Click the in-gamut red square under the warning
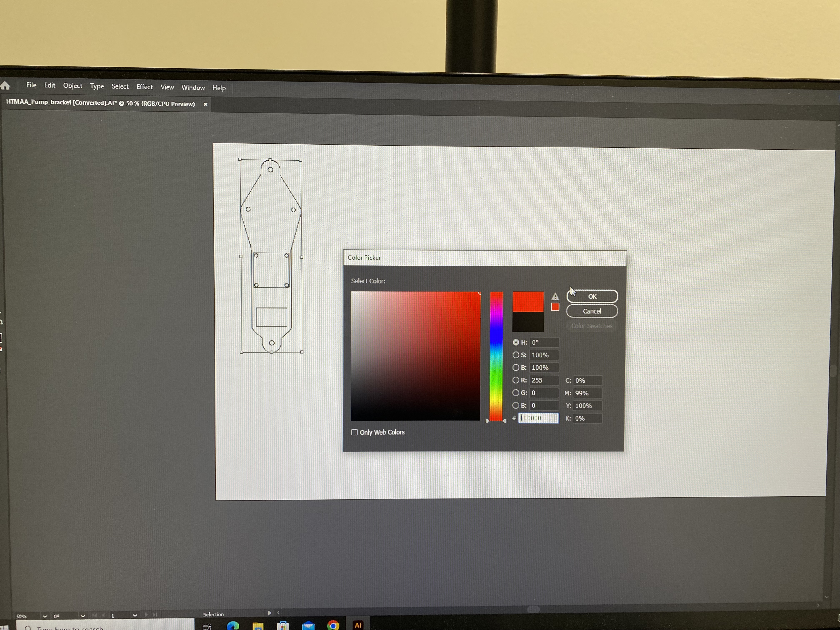The height and width of the screenshot is (630, 840). click(555, 307)
